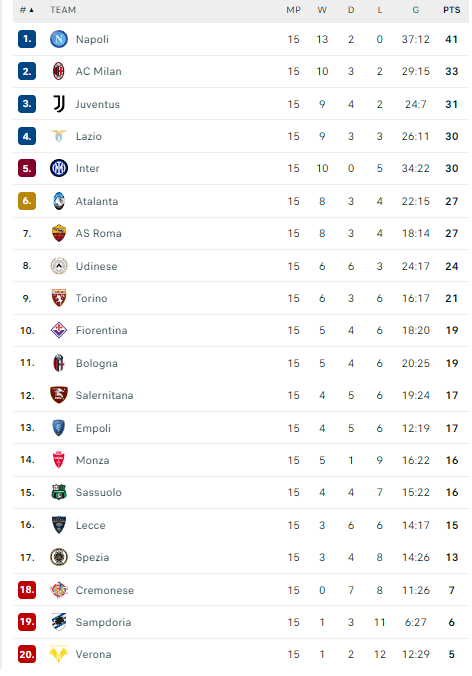Open the AC Milan club logo
The width and height of the screenshot is (472, 676).
59,71
